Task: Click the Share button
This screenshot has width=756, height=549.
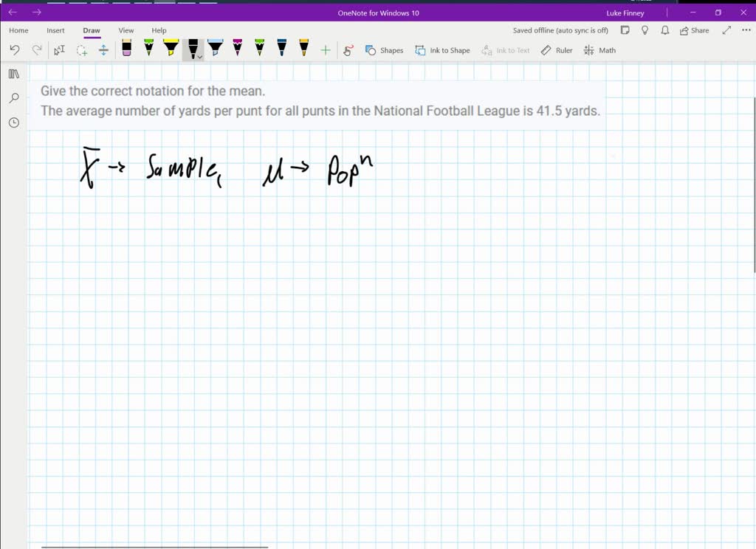Action: click(693, 30)
